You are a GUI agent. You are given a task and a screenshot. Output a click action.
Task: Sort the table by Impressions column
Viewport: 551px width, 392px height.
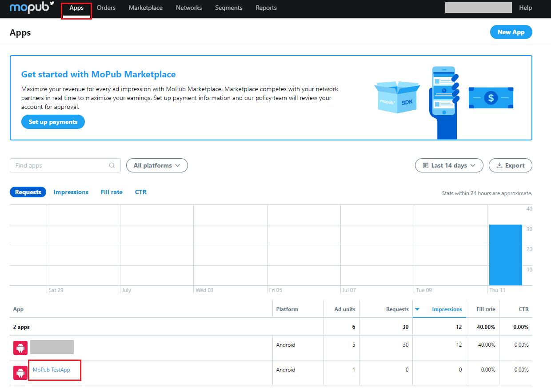447,309
